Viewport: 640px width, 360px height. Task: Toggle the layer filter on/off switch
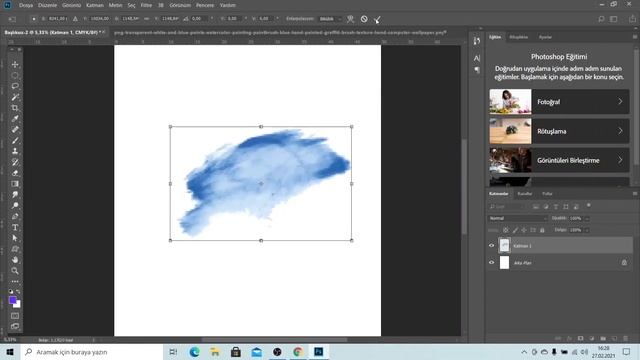[589, 206]
